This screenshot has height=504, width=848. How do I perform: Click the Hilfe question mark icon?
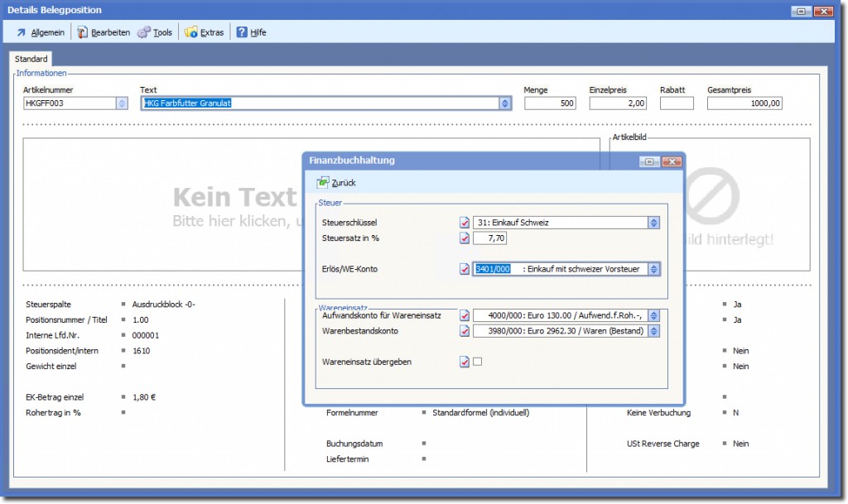[242, 32]
